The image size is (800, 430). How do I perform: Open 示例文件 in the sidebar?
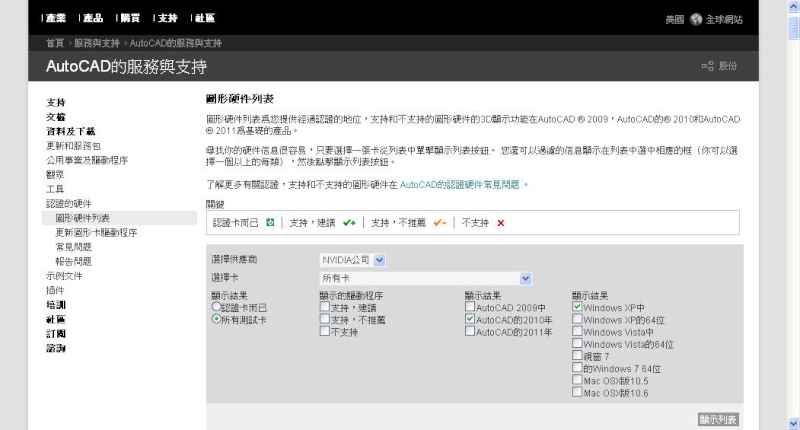[64, 276]
